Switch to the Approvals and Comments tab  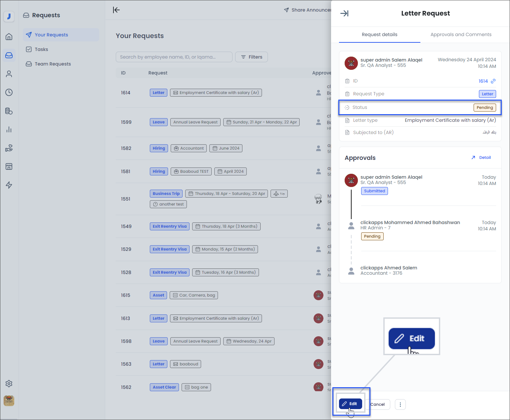(461, 34)
